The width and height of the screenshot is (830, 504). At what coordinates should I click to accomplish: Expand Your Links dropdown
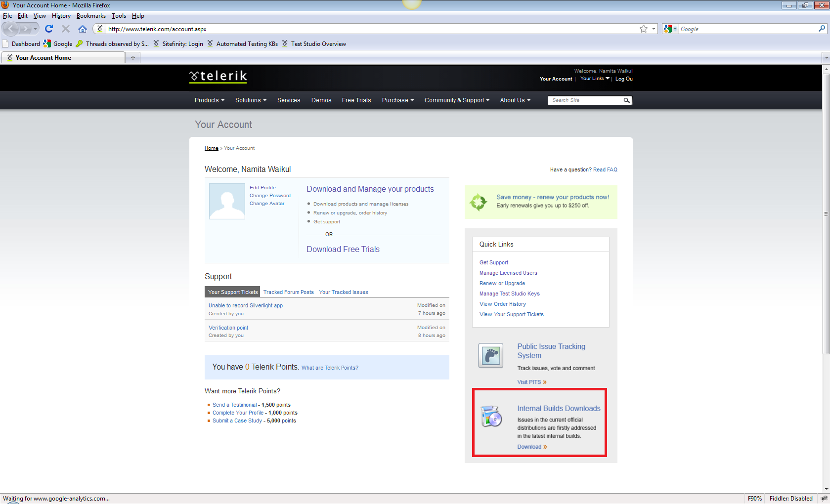pos(595,79)
